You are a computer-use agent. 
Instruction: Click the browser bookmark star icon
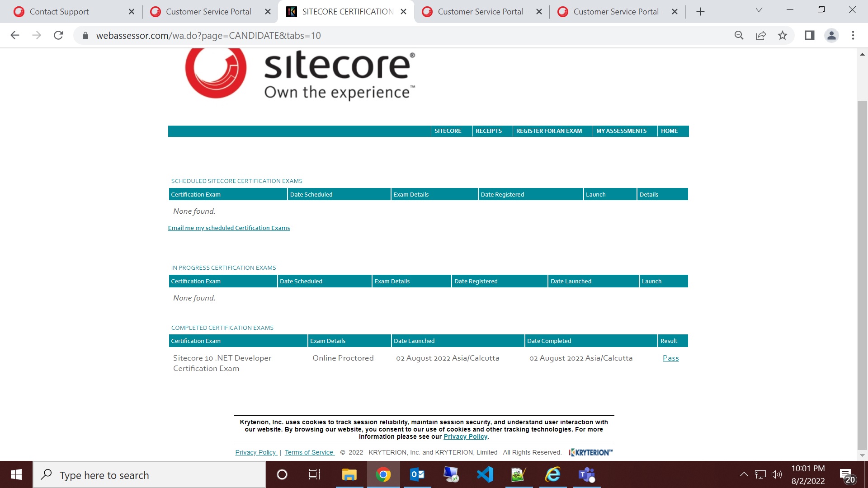[x=783, y=35]
